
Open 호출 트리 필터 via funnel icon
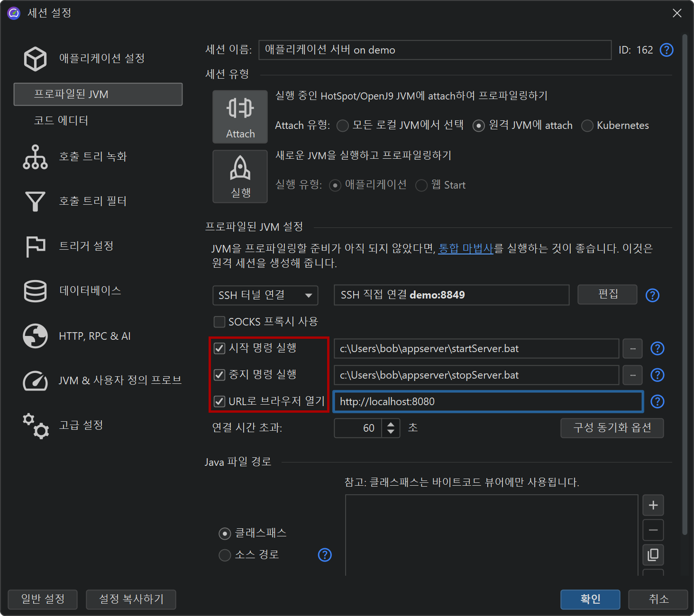35,201
